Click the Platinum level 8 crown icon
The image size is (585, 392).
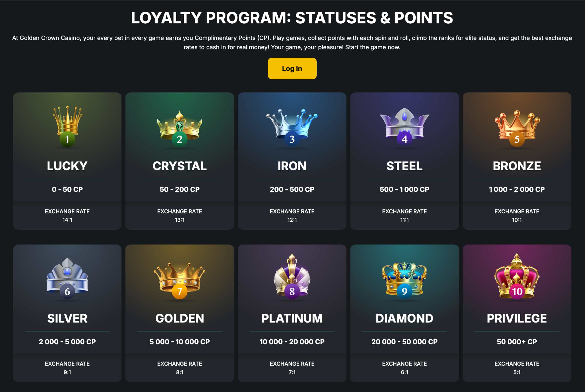pos(292,276)
